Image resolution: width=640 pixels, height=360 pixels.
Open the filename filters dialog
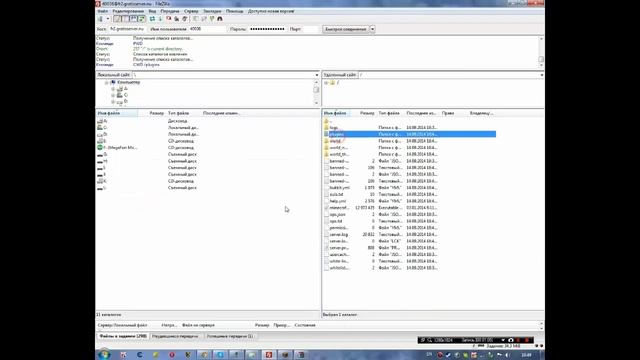pos(196,19)
